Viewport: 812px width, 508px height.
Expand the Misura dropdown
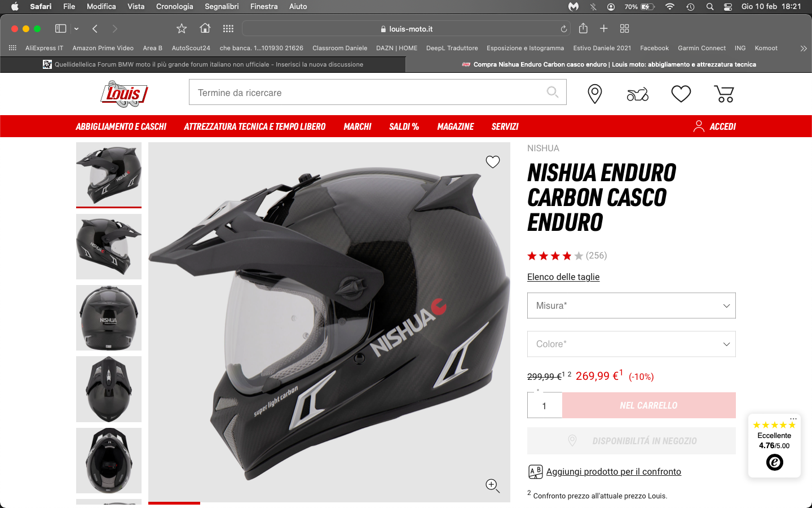(632, 305)
